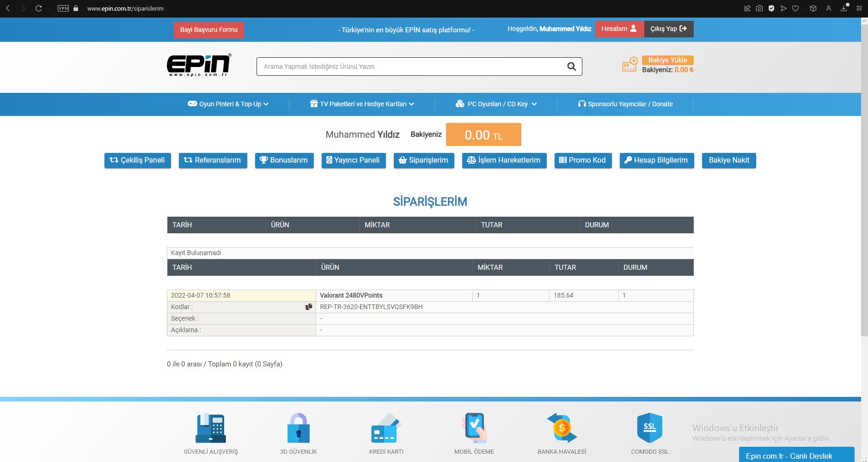Click the lock site-info icon
The height and width of the screenshot is (462, 868).
(x=76, y=8)
